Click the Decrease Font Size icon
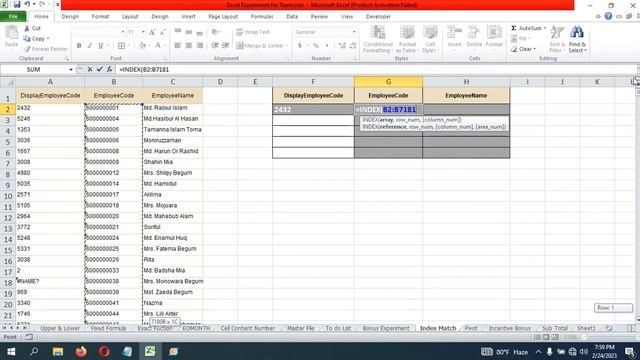Viewport: 640px width, 360px height. (x=162, y=32)
